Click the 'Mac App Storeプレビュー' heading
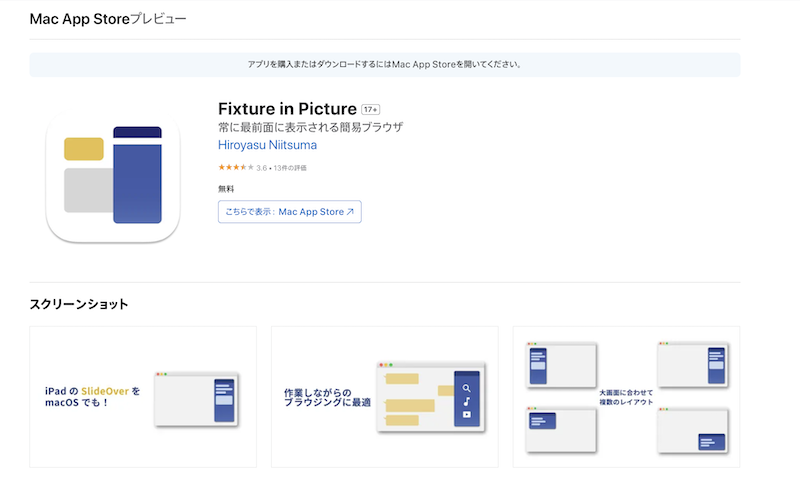This screenshot has height=488, width=800. (108, 19)
